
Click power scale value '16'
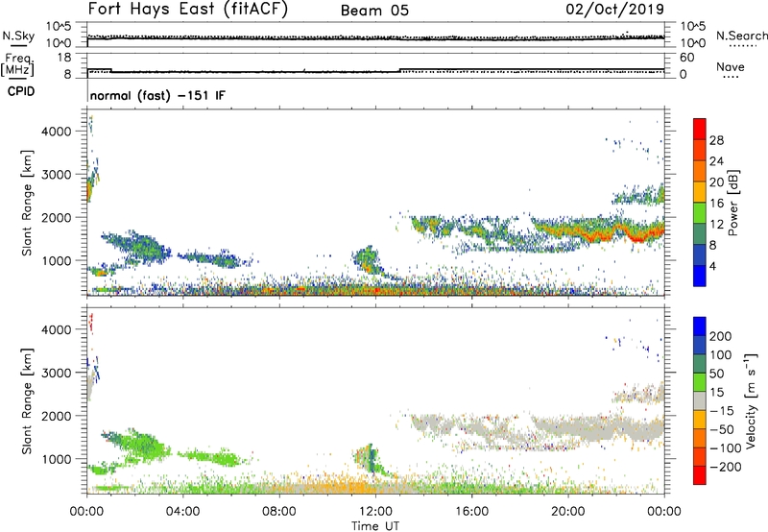click(716, 204)
